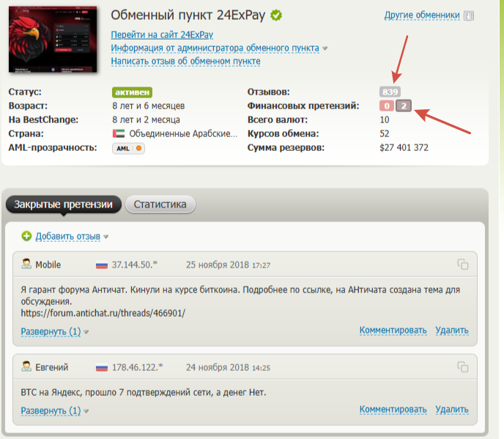Screen dimensions: 504x439
Task: Copy the Mobile review using copy icon
Action: point(463,265)
